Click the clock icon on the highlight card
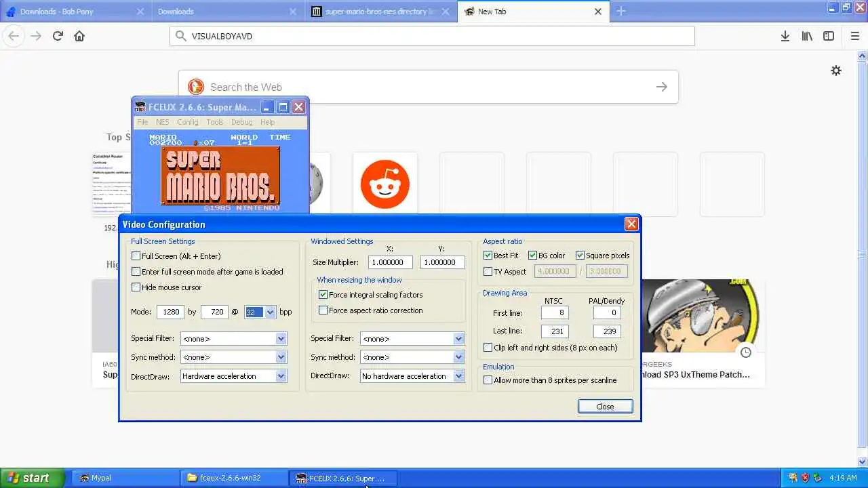 pos(745,352)
